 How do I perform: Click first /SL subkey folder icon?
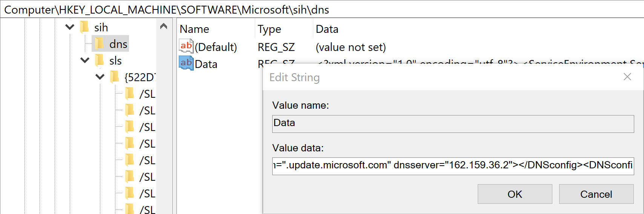[130, 94]
